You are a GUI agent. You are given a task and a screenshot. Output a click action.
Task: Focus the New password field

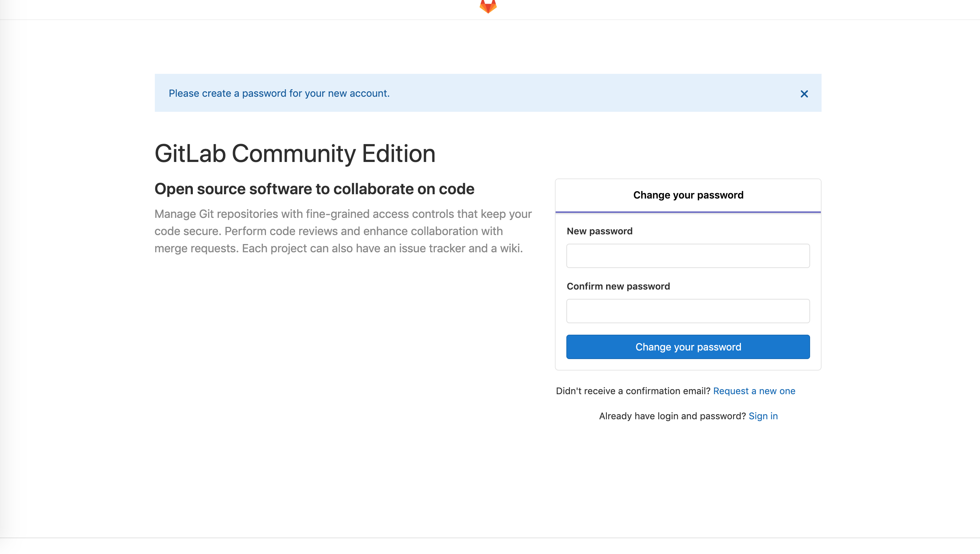(688, 256)
